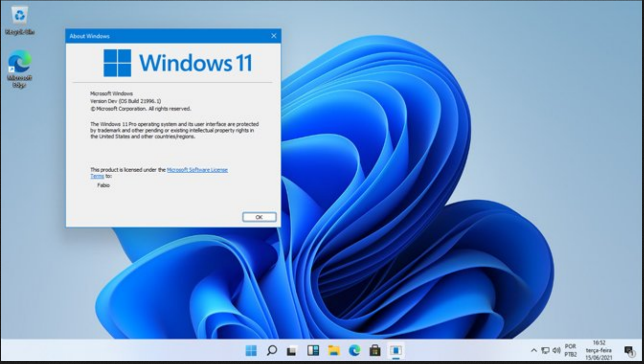Image resolution: width=644 pixels, height=364 pixels.
Task: Launch Microsoft Edge from the desktop shortcut
Action: click(20, 69)
